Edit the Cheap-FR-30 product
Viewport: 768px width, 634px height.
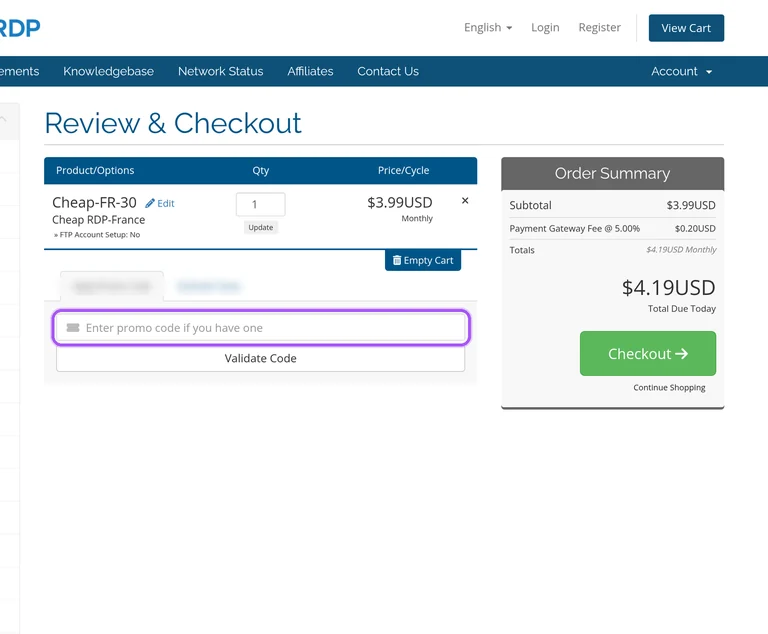[x=160, y=203]
